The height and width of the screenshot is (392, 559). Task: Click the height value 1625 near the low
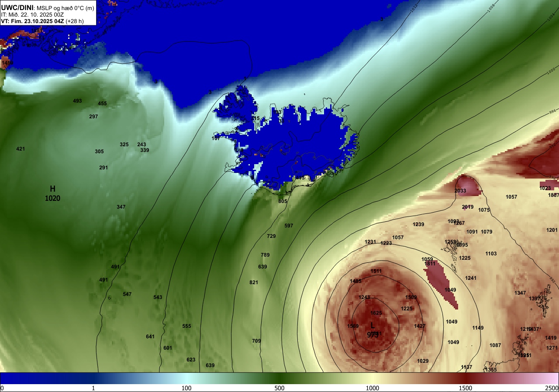376,313
